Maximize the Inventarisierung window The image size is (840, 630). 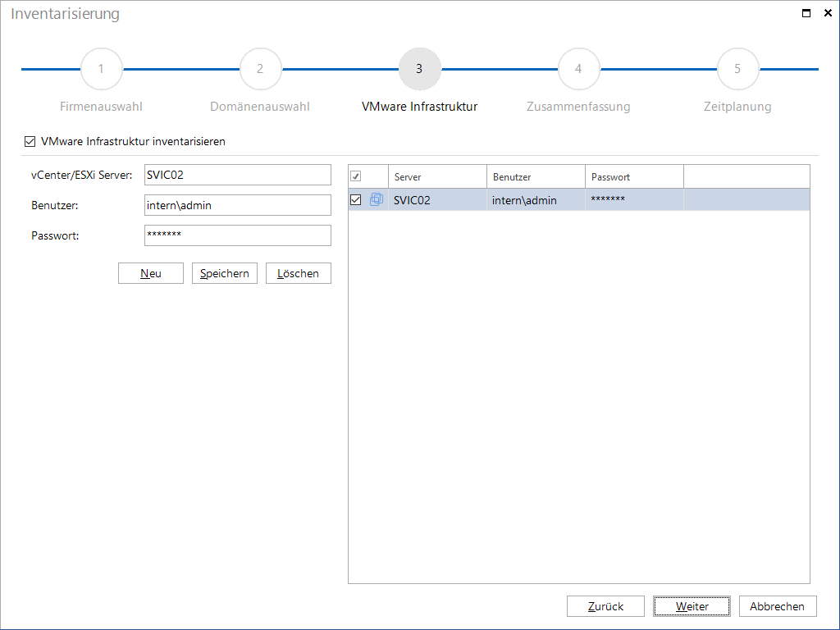[806, 13]
